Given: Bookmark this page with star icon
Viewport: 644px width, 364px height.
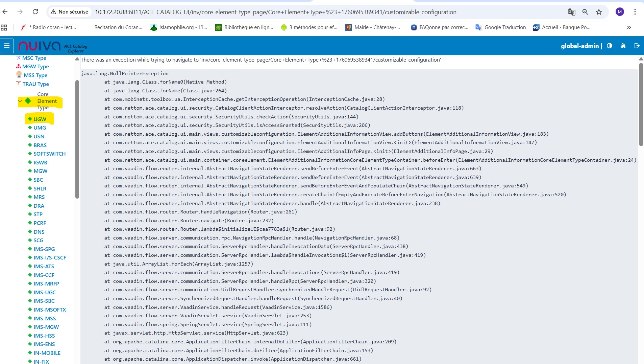Looking at the screenshot, I should (x=599, y=12).
